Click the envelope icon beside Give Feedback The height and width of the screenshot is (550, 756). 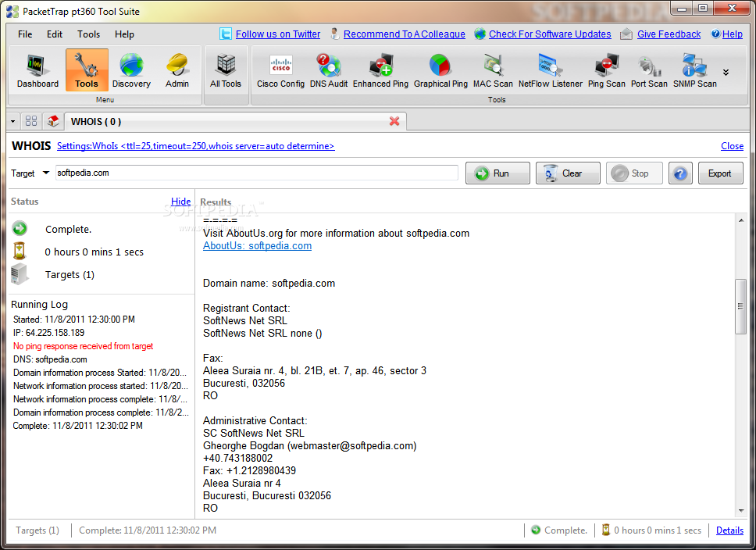pos(626,34)
